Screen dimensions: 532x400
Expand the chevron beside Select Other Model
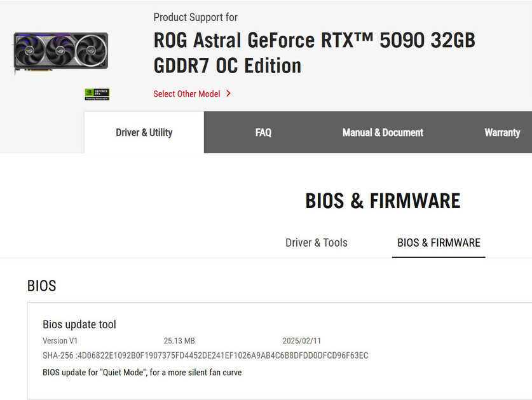tap(229, 93)
